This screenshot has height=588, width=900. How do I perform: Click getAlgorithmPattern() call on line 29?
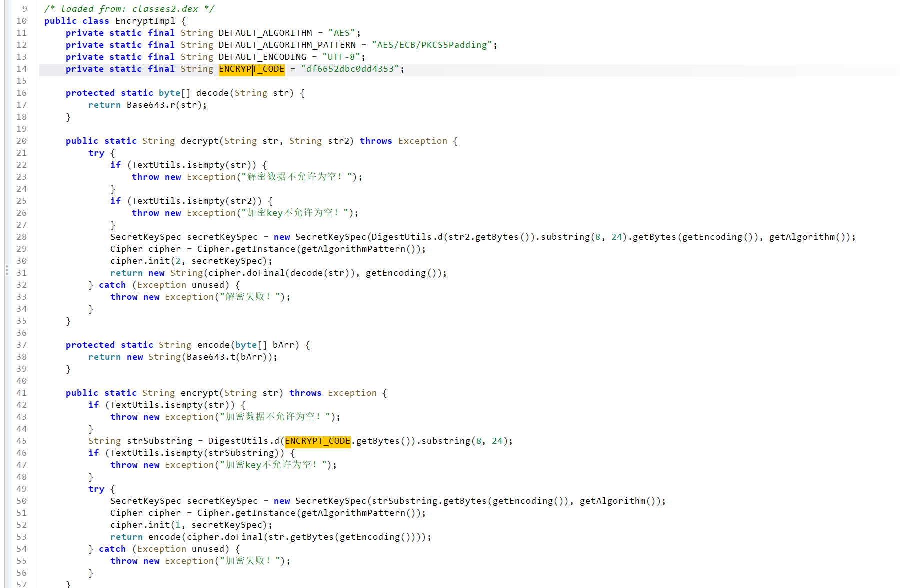click(360, 249)
